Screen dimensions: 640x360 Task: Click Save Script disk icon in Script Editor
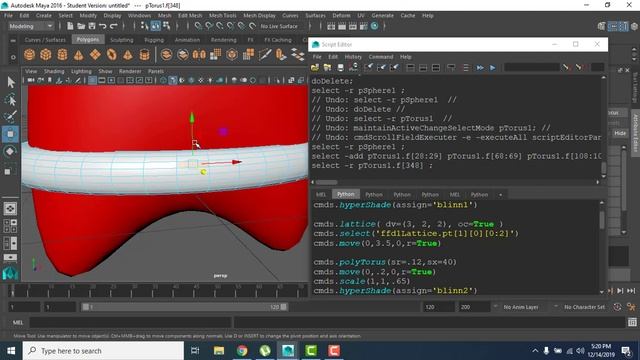340,67
